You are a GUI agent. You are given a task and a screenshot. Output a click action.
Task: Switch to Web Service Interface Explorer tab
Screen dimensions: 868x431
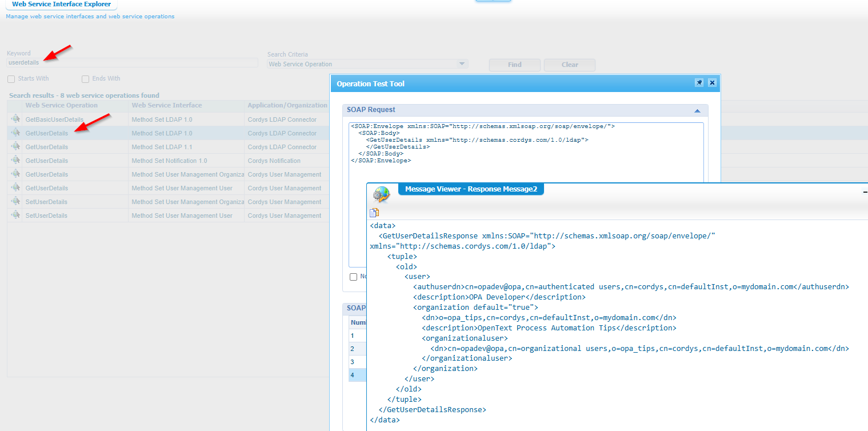[61, 5]
